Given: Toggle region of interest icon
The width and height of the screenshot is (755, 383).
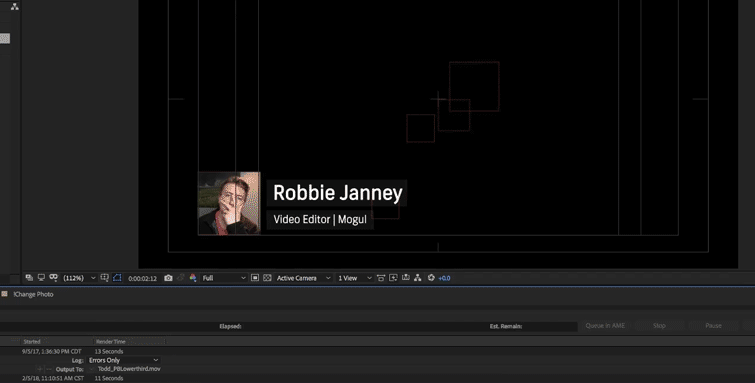Looking at the screenshot, I should click(255, 278).
